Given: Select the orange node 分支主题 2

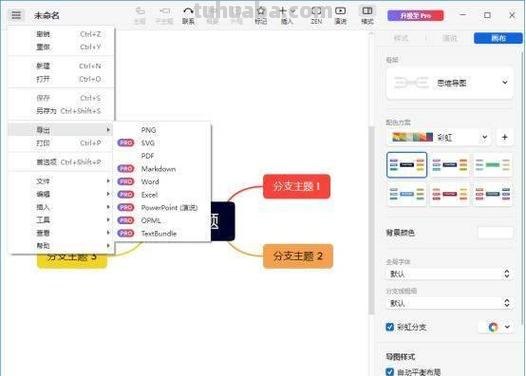Looking at the screenshot, I should click(x=298, y=256).
